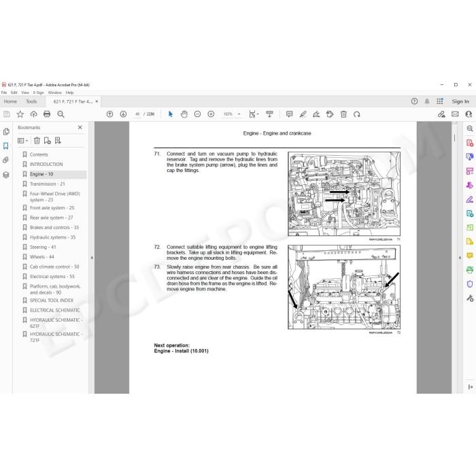The height and width of the screenshot is (476, 476).
Task: Choose the Selection arrow tool
Action: (x=170, y=114)
